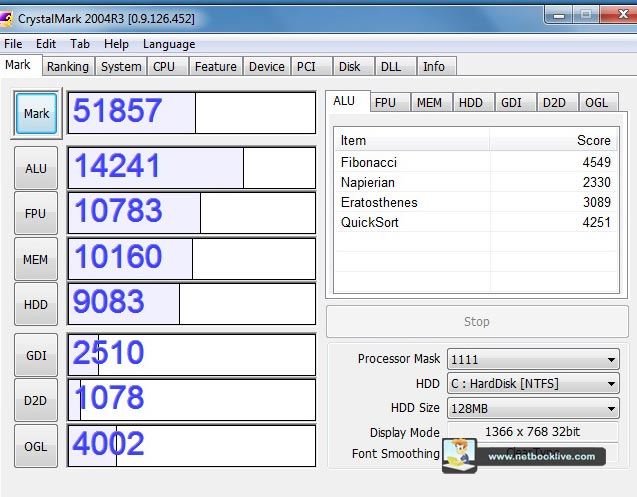This screenshot has width=637, height=497.
Task: Switch to the System tab
Action: click(x=121, y=66)
